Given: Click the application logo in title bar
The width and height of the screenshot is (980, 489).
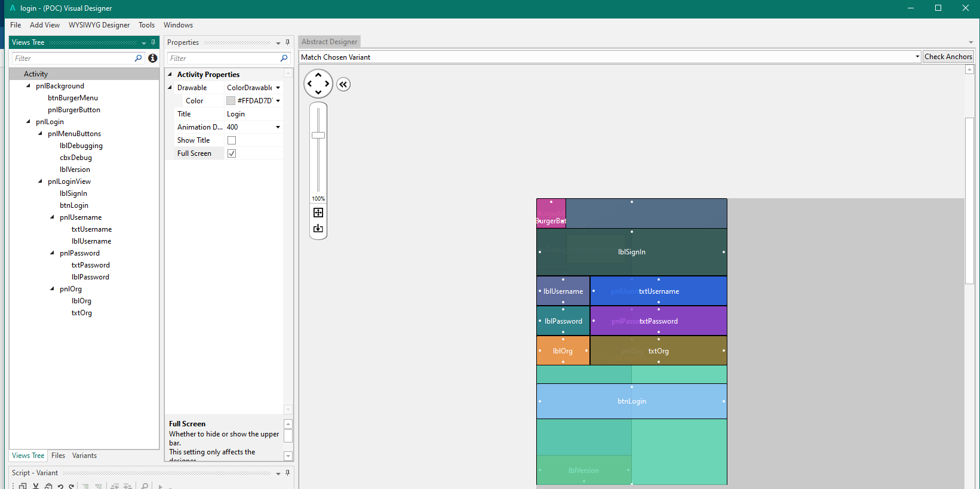Looking at the screenshot, I should pyautogui.click(x=13, y=8).
